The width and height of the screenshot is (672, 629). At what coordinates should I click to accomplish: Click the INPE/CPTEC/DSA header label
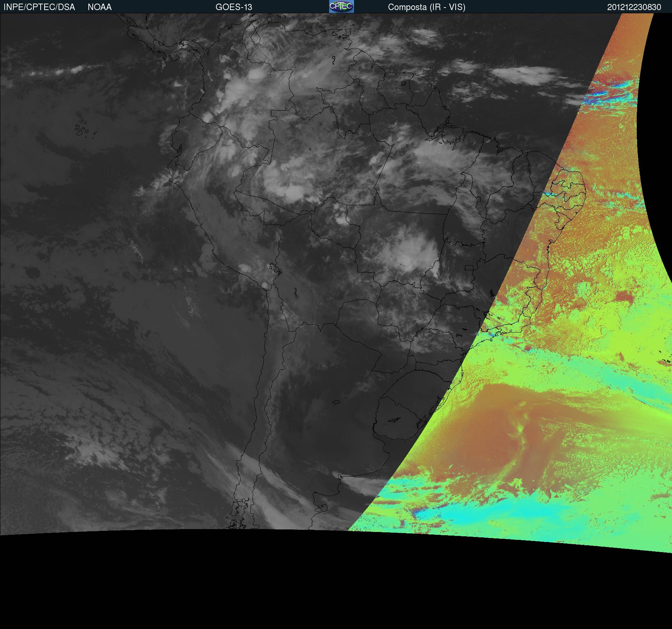pos(39,7)
